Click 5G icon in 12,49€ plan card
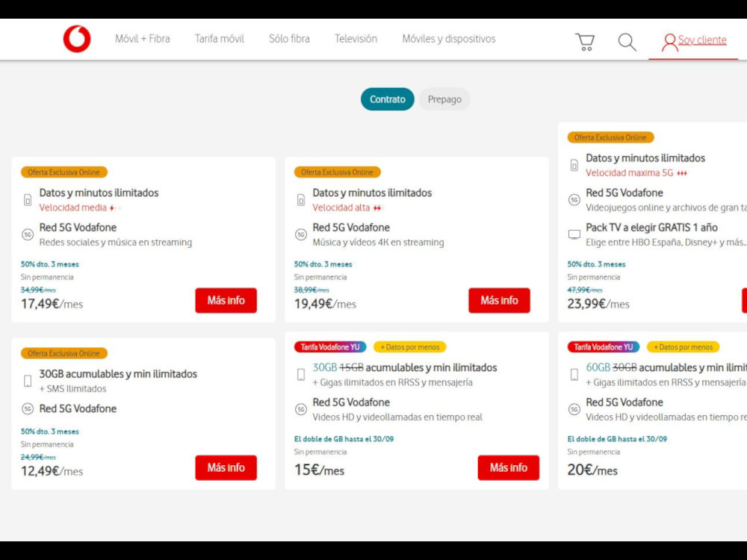The height and width of the screenshot is (560, 747). point(28,408)
